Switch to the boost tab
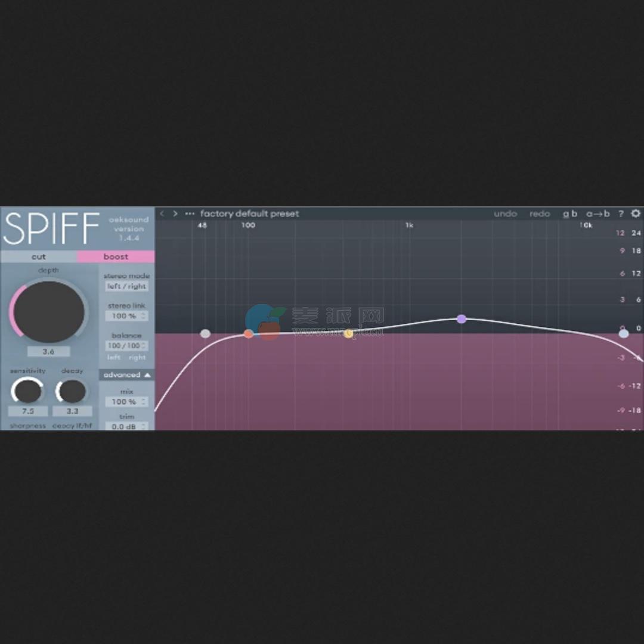This screenshot has height=644, width=644. [115, 256]
